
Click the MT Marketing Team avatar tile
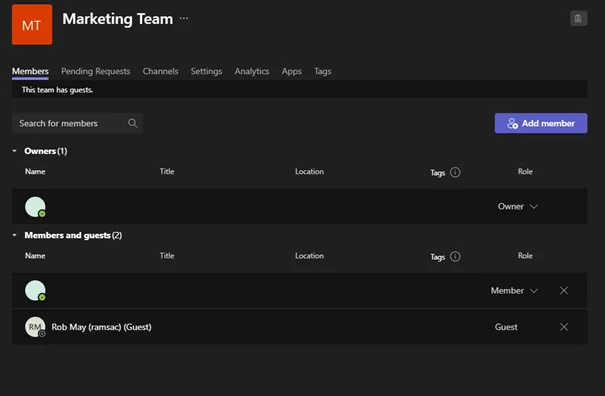pyautogui.click(x=32, y=25)
